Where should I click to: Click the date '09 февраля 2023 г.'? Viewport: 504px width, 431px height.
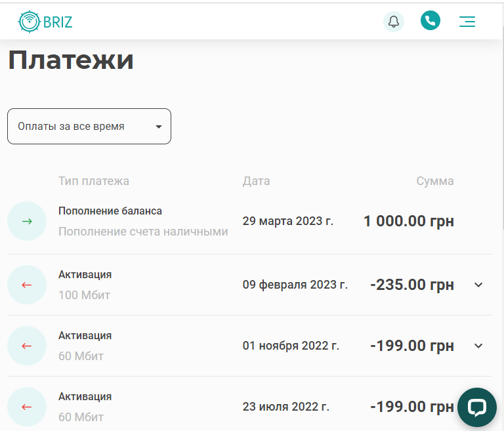pyautogui.click(x=295, y=285)
